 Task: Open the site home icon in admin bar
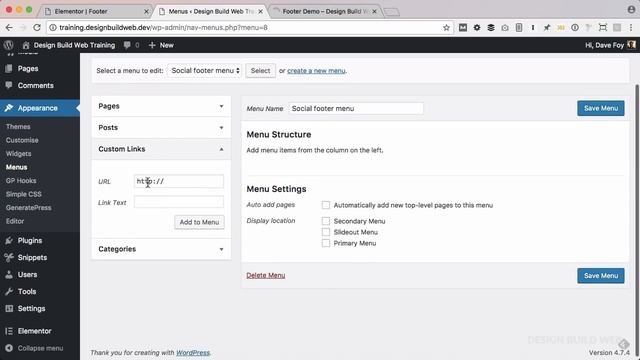(26, 45)
